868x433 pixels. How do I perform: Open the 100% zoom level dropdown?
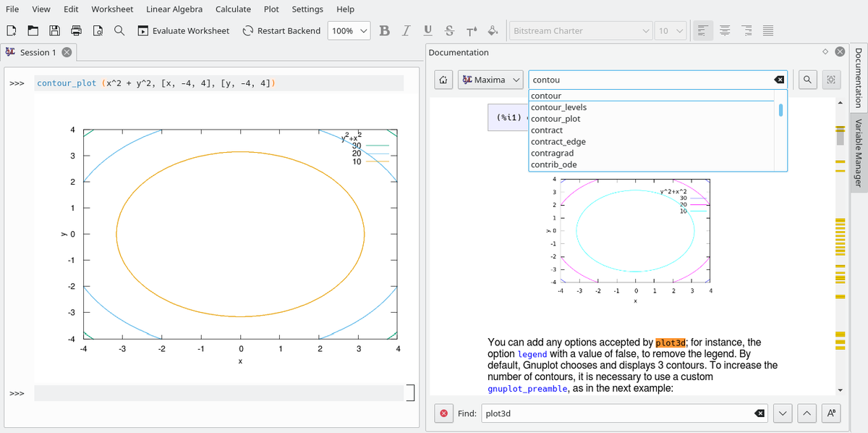tap(349, 30)
